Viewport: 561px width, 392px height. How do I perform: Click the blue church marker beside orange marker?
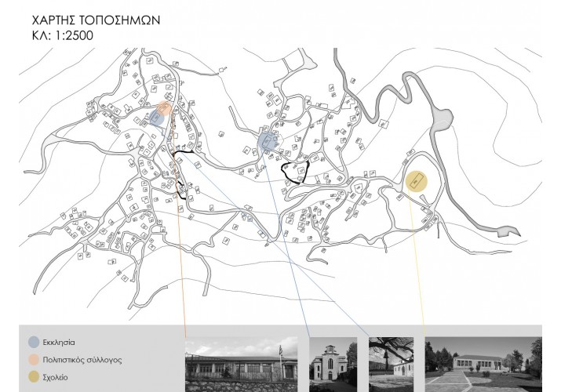[156, 118]
